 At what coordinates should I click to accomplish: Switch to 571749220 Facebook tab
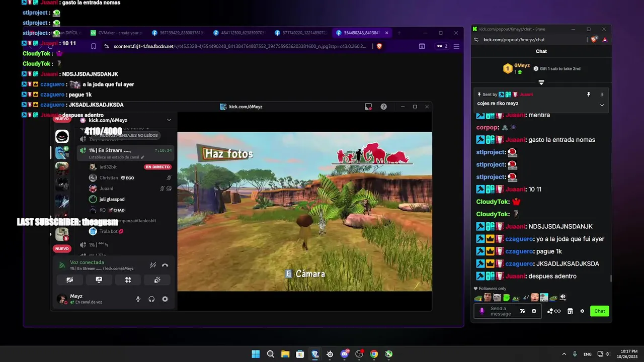pyautogui.click(x=300, y=33)
